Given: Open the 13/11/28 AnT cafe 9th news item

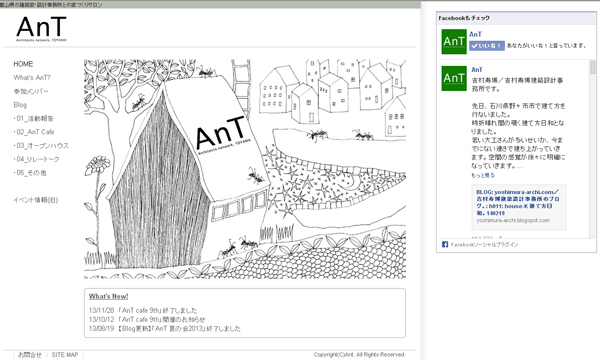Looking at the screenshot, I should [143, 310].
